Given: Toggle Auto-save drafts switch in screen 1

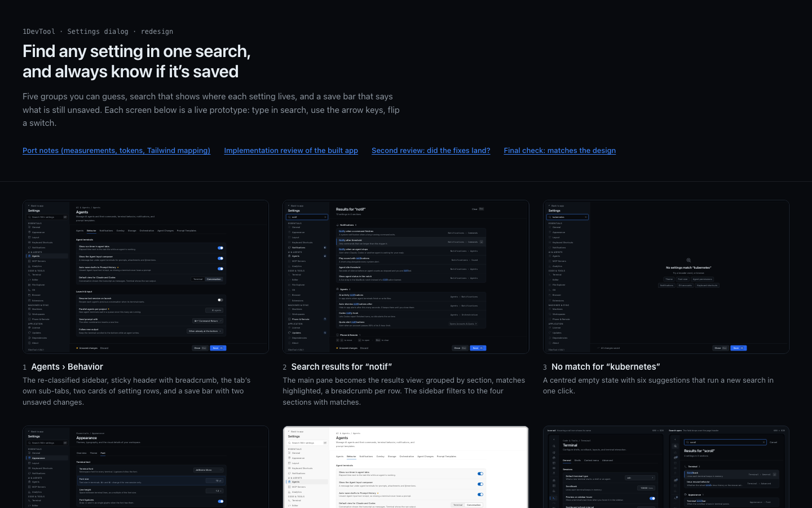Looking at the screenshot, I should pos(220,269).
